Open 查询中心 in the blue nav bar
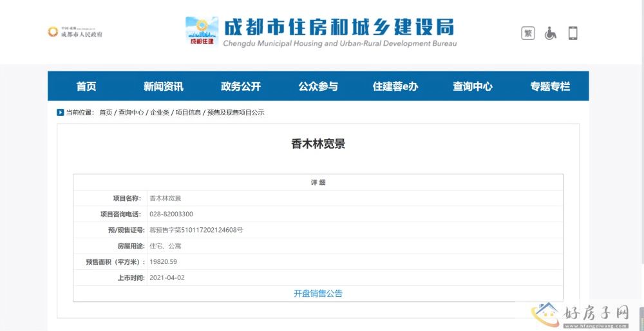Viewport: 644px width, 331px height. [x=473, y=86]
